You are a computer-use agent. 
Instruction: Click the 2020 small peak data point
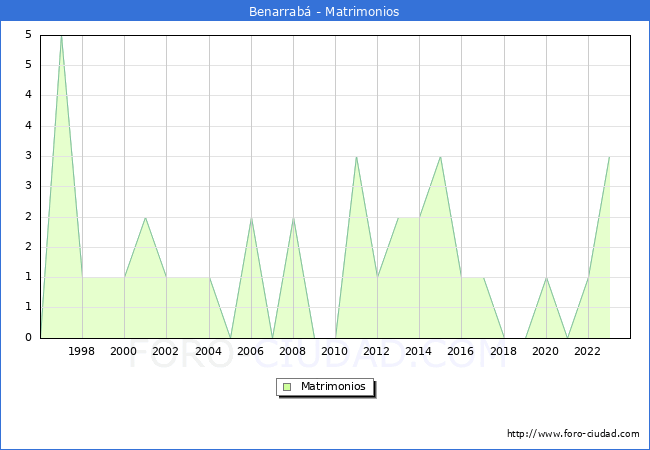546,278
